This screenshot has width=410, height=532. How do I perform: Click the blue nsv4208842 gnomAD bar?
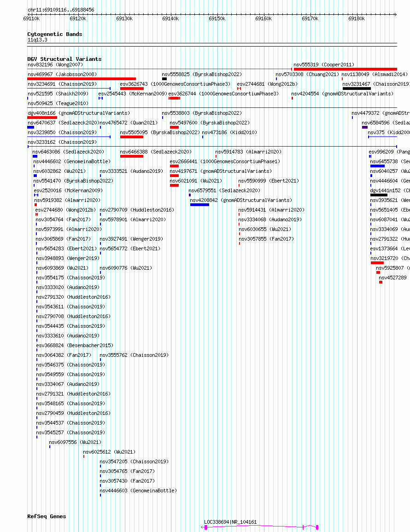[x=200, y=205]
